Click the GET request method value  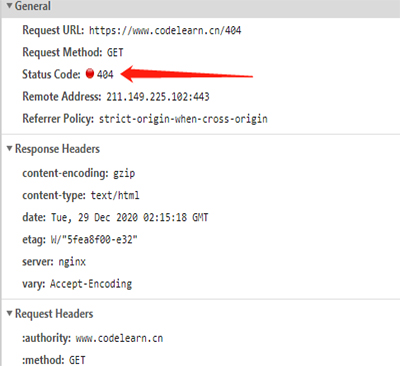pos(115,52)
